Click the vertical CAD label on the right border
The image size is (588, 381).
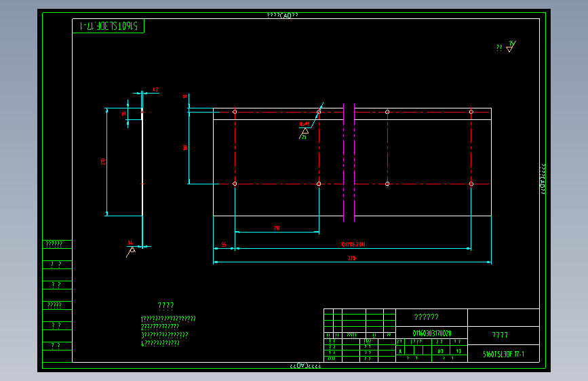coord(543,179)
